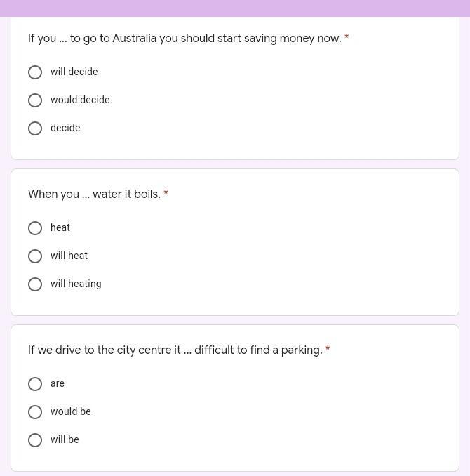Click the 'When you ... water it boils' question
Screen dimensions: 470x476
click(x=94, y=194)
